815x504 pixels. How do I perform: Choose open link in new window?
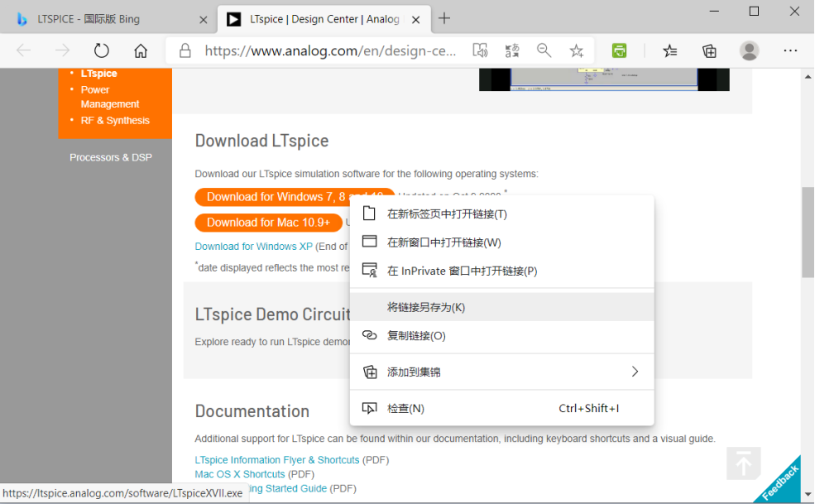click(x=501, y=242)
